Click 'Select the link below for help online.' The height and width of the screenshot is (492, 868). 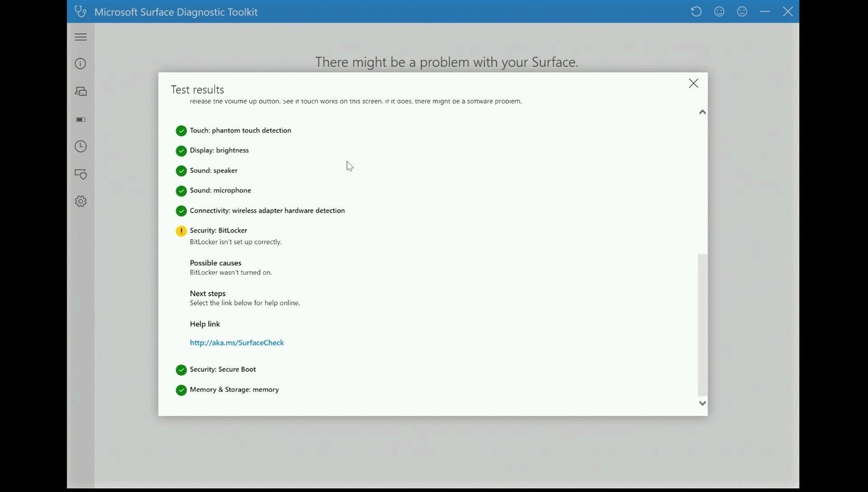(x=245, y=303)
